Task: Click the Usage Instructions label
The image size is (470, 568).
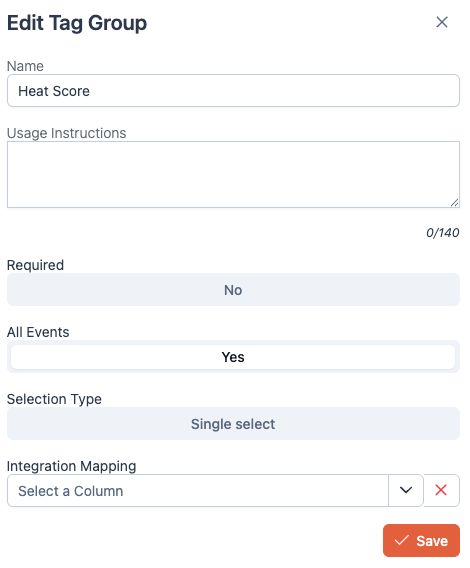Action: point(67,133)
